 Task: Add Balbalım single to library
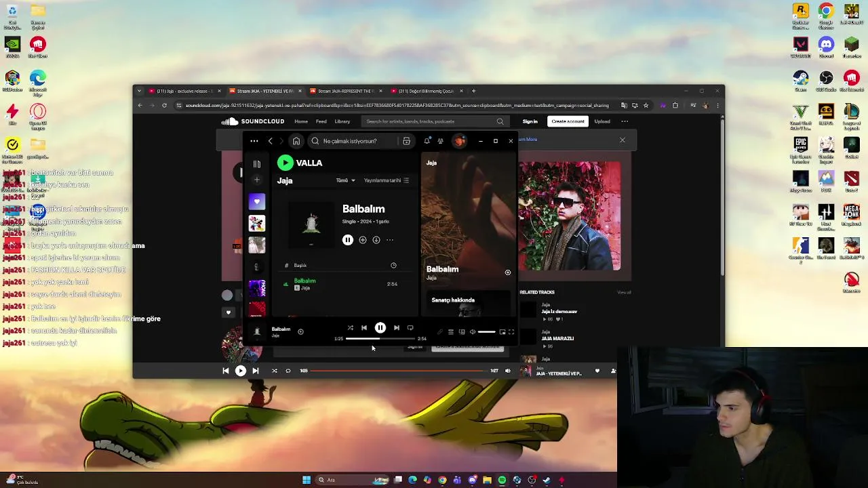(x=363, y=240)
